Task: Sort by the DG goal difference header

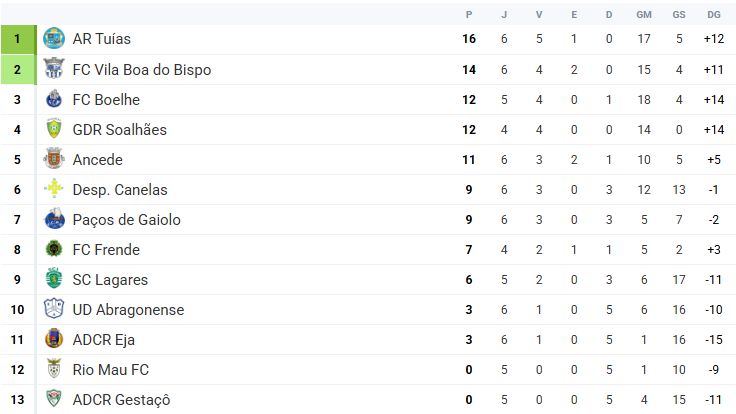Action: point(713,14)
